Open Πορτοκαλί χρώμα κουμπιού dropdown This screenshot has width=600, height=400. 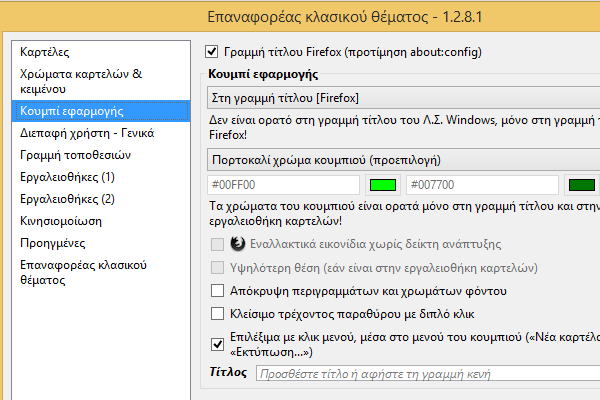(404, 160)
